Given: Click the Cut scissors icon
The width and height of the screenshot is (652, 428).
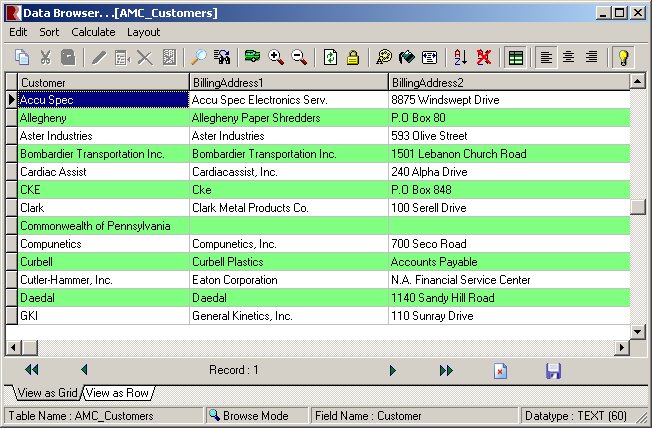Looking at the screenshot, I should click(x=45, y=57).
